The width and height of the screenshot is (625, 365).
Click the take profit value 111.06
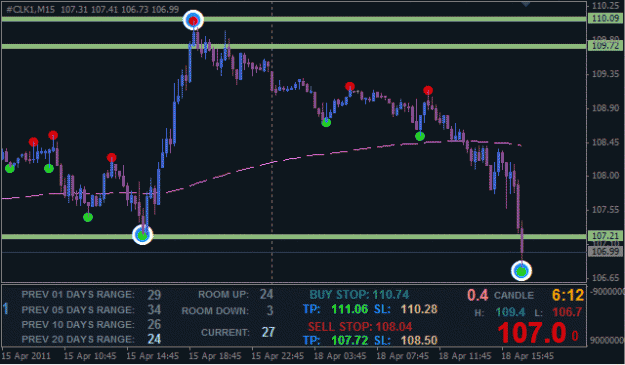pyautogui.click(x=350, y=309)
